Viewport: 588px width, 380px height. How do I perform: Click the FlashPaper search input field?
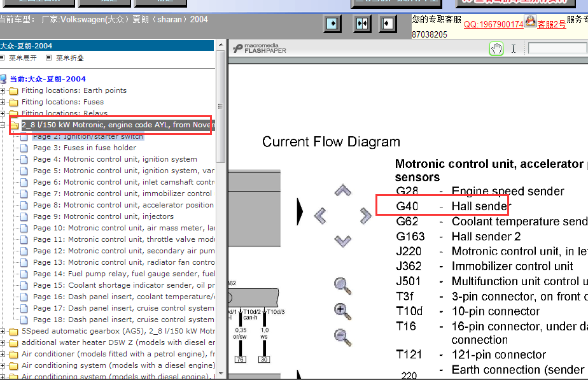pos(557,48)
